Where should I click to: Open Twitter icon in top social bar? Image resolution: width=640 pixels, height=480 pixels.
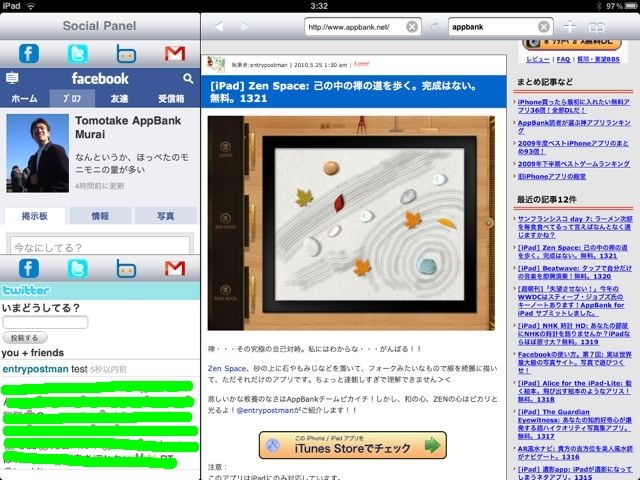pos(78,53)
